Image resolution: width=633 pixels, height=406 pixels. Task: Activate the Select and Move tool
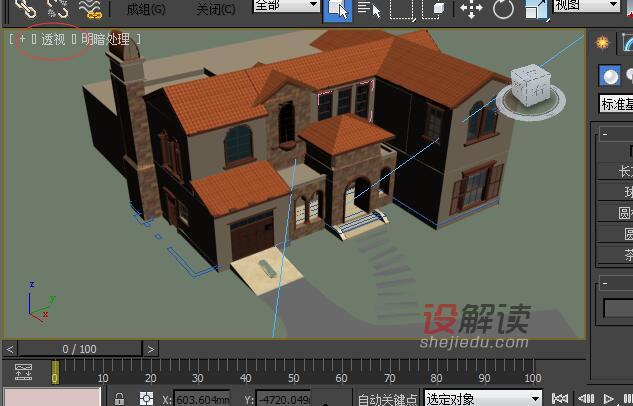[471, 9]
